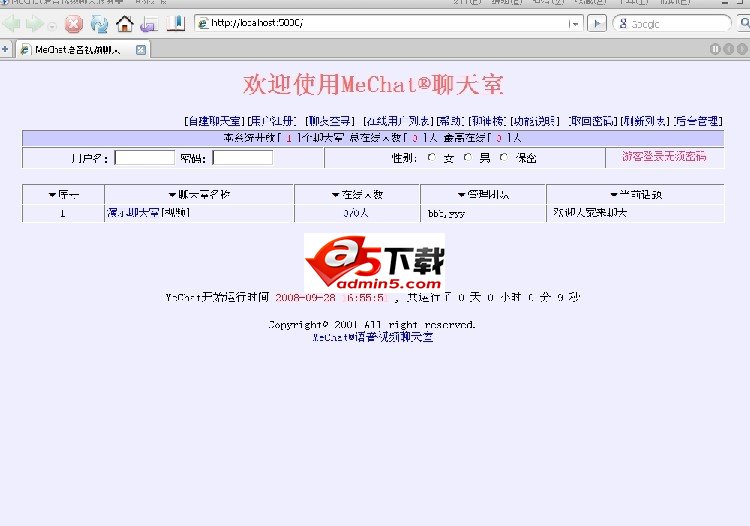Click the pink 游客登录无须密码 text
Viewport: 750px width, 526px height.
[x=664, y=156]
